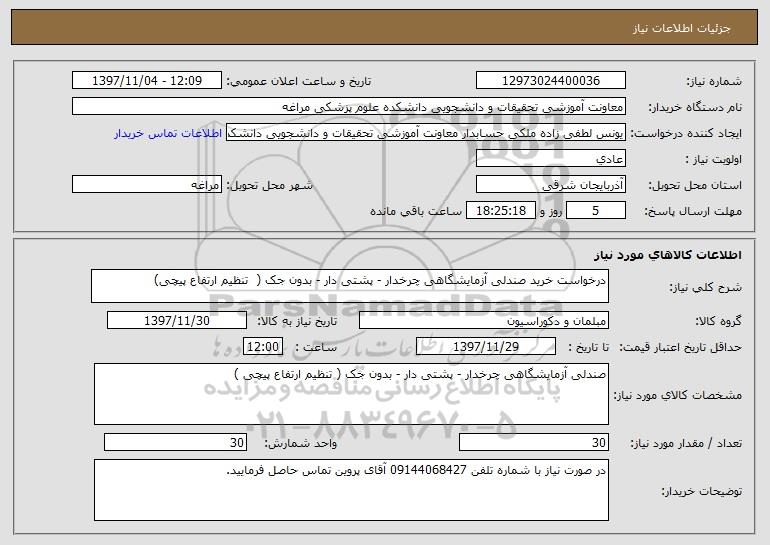770x545 pixels.
Task: Click the شرح کلی نیاز label
Action: point(706,288)
